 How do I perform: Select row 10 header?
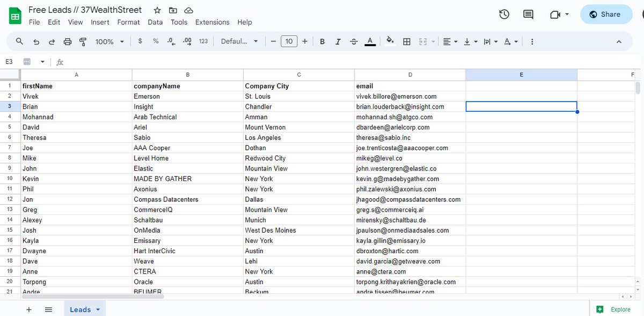coord(10,179)
